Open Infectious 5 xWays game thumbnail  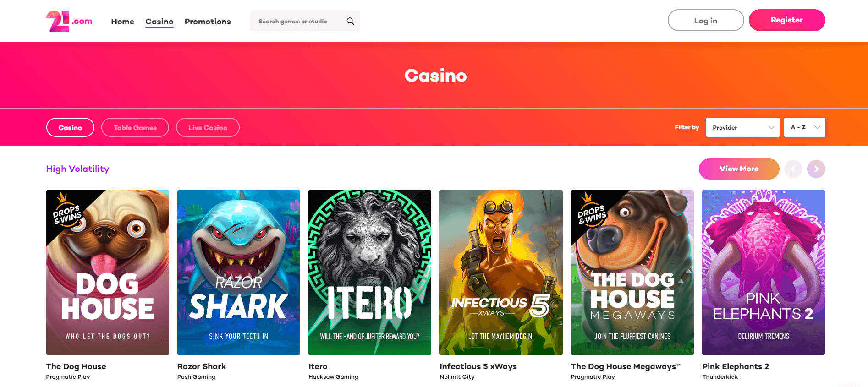pos(501,273)
